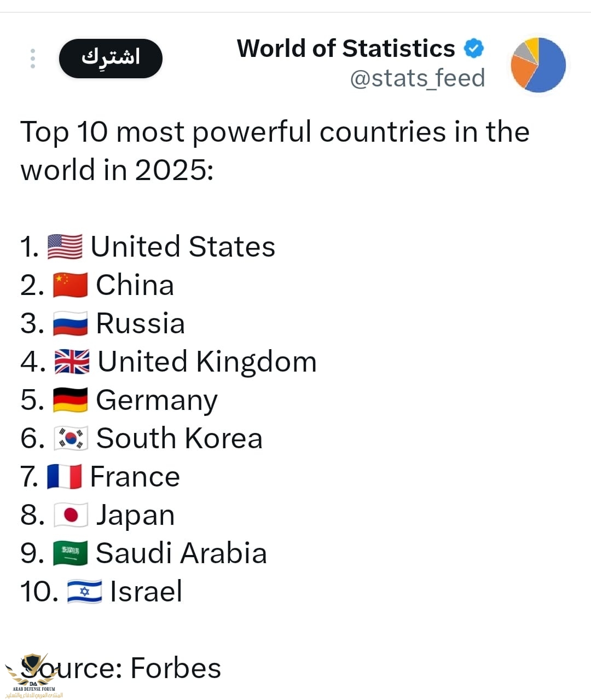Screen dimensions: 591x700
Task: Open the pie chart profile avatar
Action: click(x=538, y=65)
